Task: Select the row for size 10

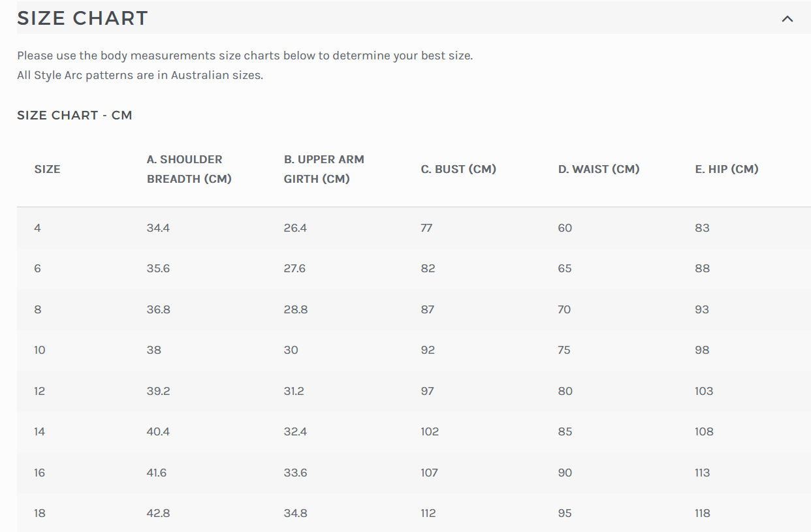Action: [39, 350]
